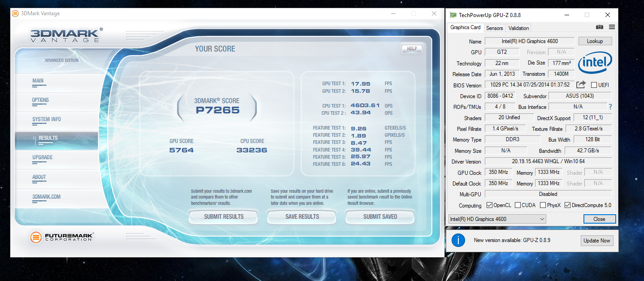Open the OPTIONS section in 3DMark

[x=57, y=102]
